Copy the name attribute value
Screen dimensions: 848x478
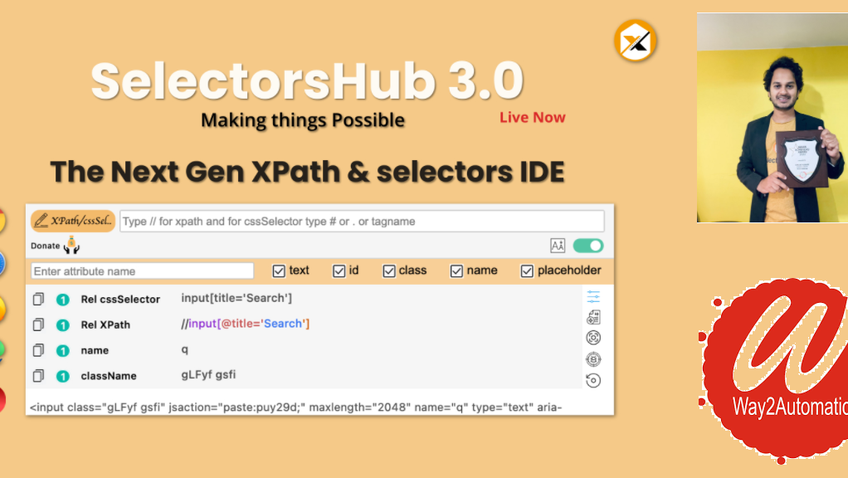(x=39, y=351)
